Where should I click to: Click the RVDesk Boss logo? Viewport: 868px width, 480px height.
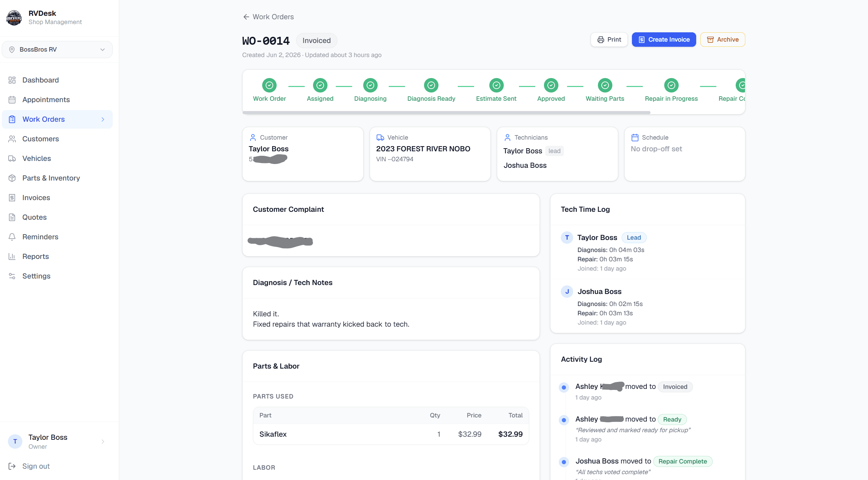click(14, 18)
